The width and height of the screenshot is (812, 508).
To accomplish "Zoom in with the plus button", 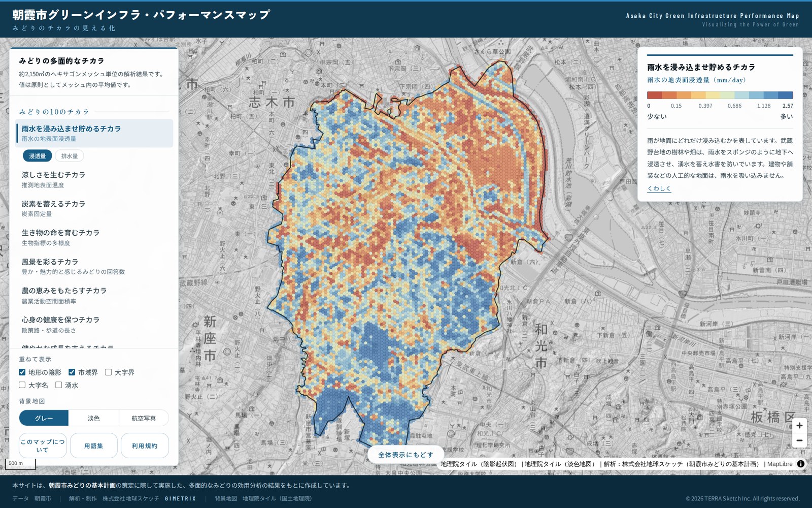I will [x=799, y=426].
